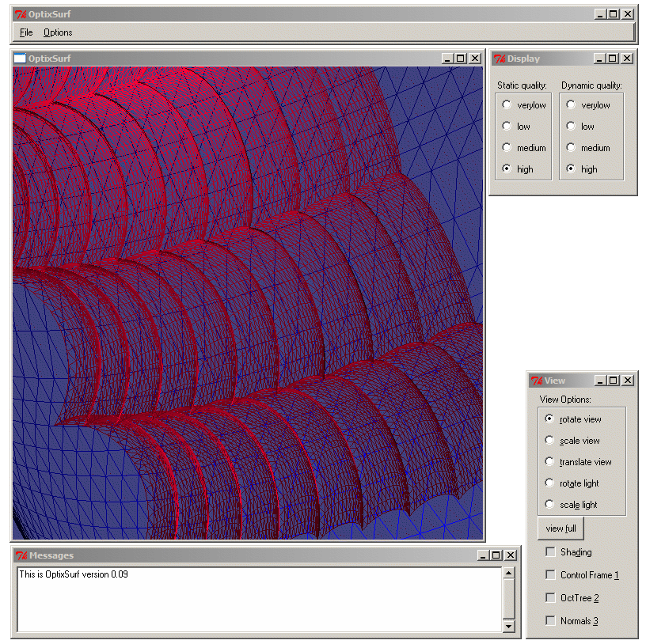Image resolution: width=646 pixels, height=644 pixels.
Task: Set static quality to medium
Action: 507,148
